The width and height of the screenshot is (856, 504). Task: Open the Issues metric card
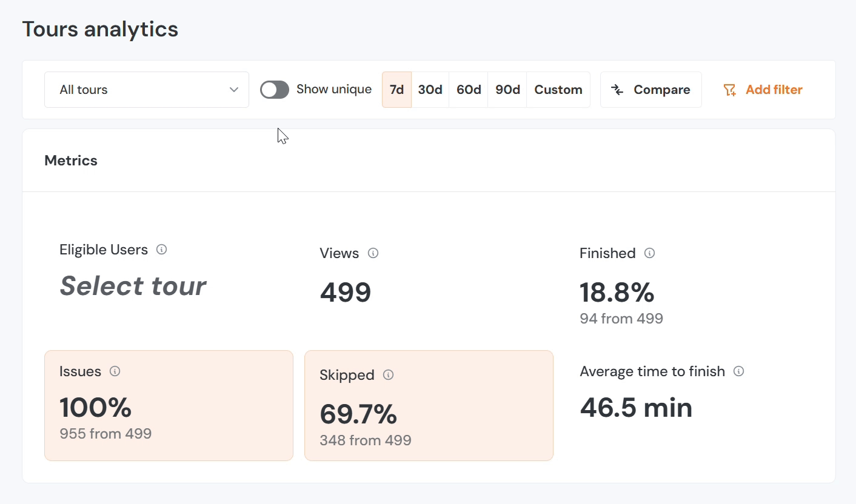(169, 405)
